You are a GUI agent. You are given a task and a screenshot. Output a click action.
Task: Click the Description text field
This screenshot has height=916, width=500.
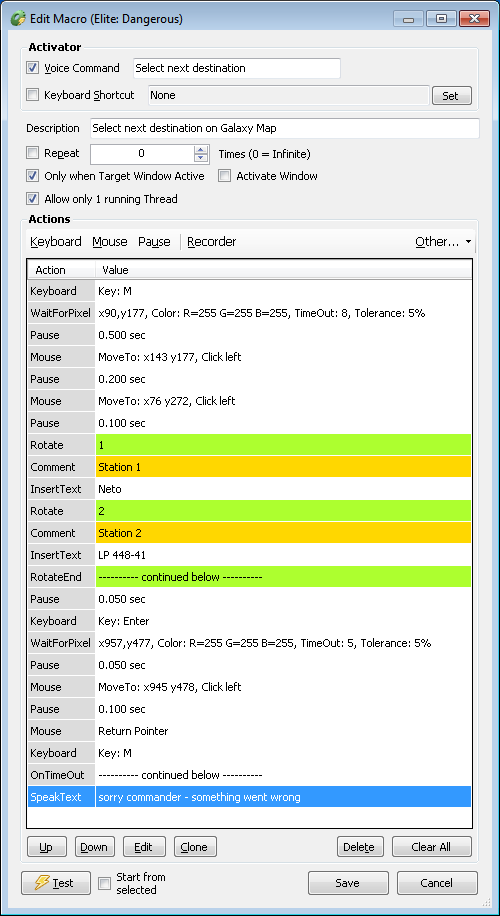[x=284, y=128]
